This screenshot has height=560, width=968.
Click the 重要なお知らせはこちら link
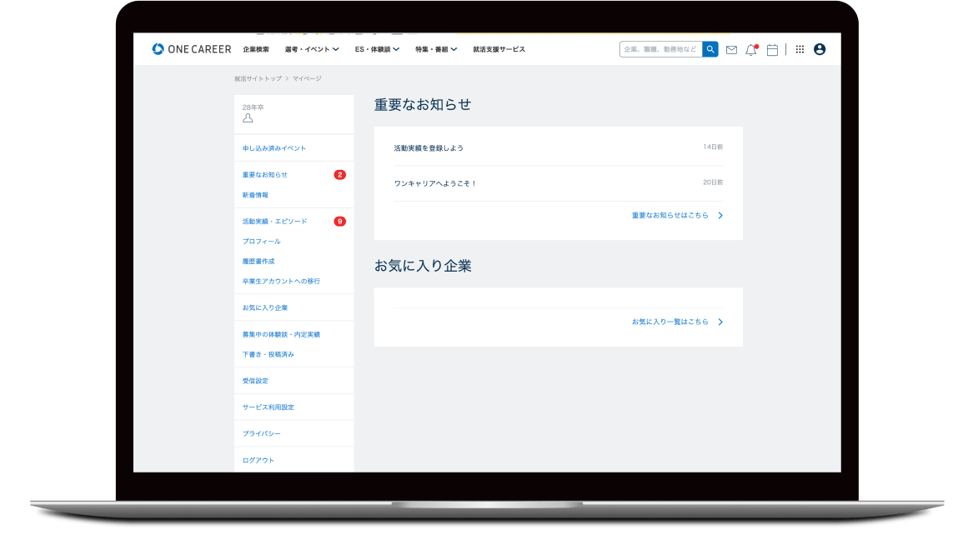[676, 215]
